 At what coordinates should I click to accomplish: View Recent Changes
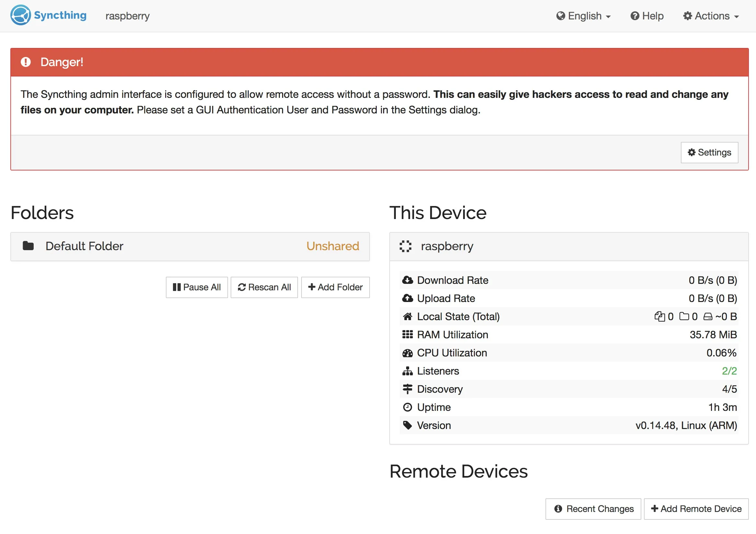tap(593, 509)
